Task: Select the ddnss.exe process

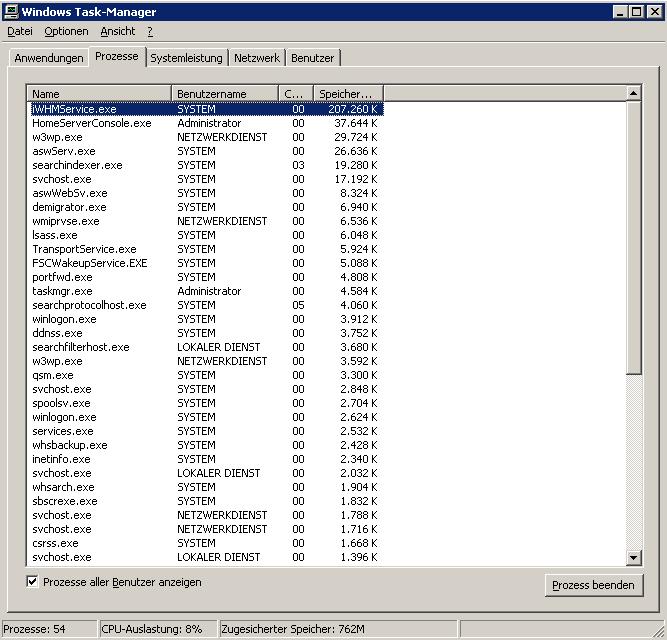Action: pyautogui.click(x=205, y=333)
